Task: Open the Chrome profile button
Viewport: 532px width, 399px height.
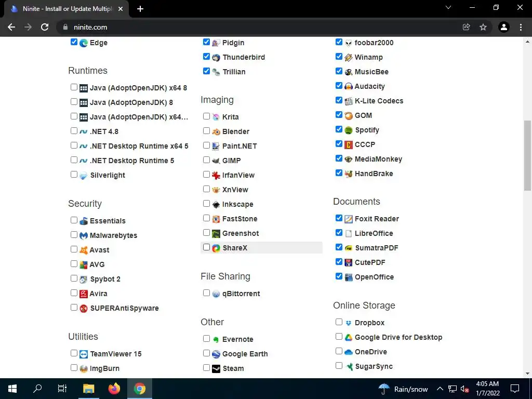Action: 504,27
